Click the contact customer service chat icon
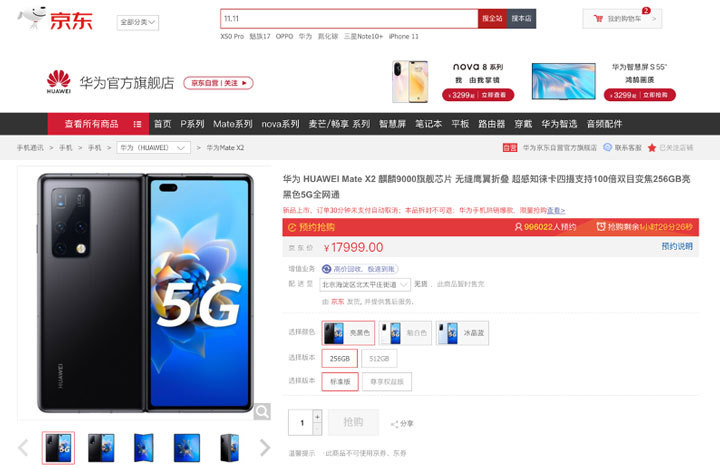720x468 pixels. pyautogui.click(x=608, y=147)
